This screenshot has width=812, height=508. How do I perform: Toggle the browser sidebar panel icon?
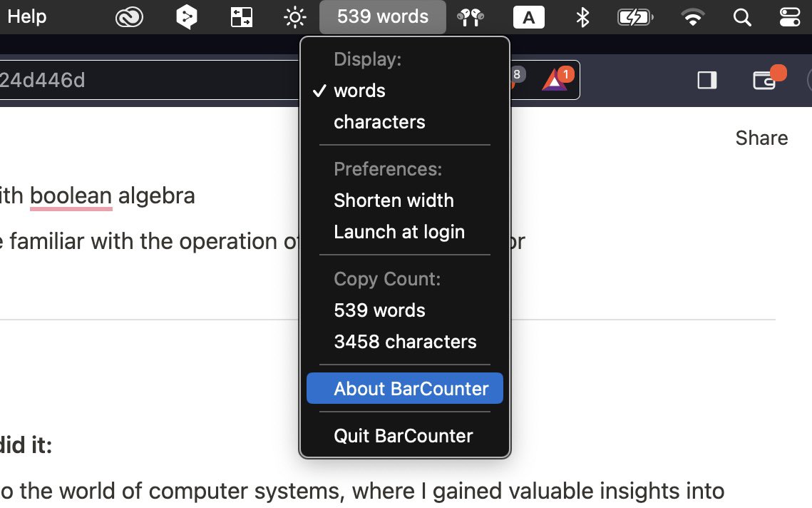pyautogui.click(x=707, y=81)
